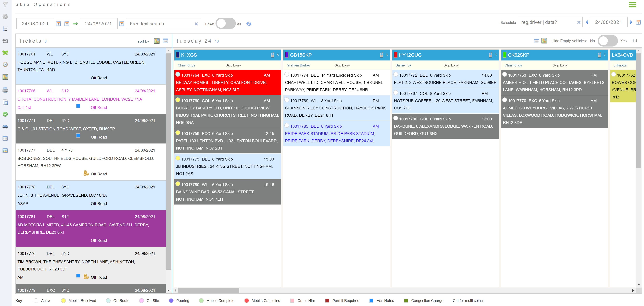Open the hamburger menu at top right
The height and width of the screenshot is (306, 644).
click(x=632, y=5)
